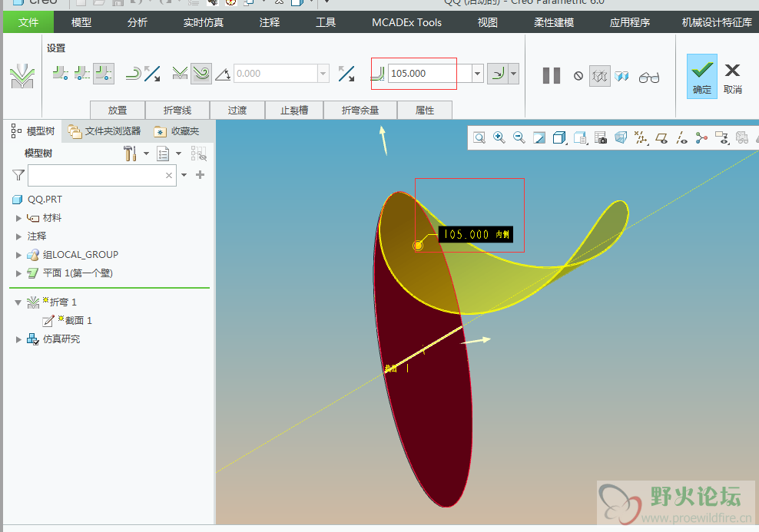Image resolution: width=759 pixels, height=532 pixels.
Task: Toggle the attached geometry preview icon
Action: click(x=600, y=76)
